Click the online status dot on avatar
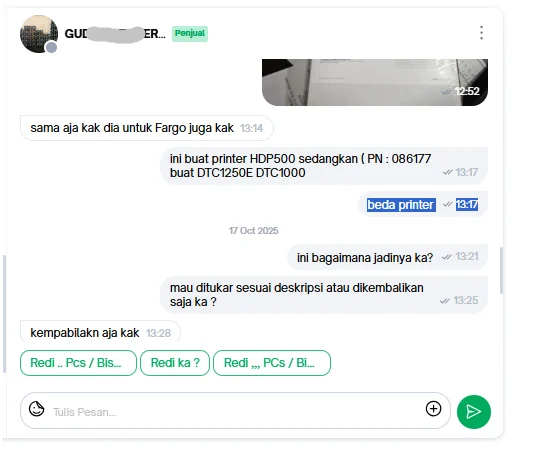535x463 pixels. (52, 47)
